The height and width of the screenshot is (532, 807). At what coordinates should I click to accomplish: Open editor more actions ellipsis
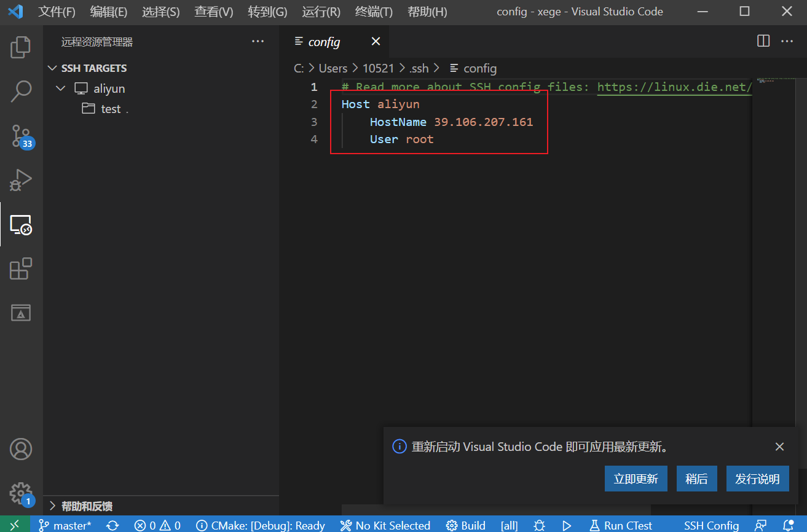tap(787, 41)
